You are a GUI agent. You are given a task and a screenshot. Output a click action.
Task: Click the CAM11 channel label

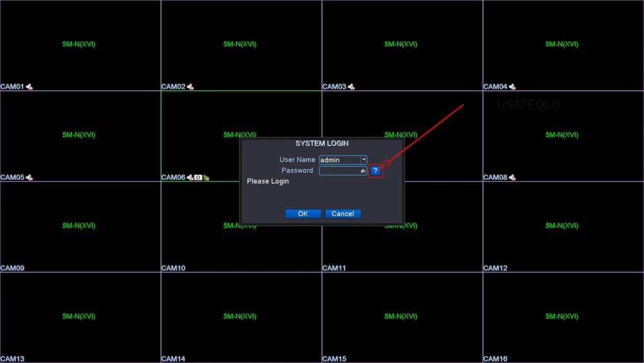point(334,268)
